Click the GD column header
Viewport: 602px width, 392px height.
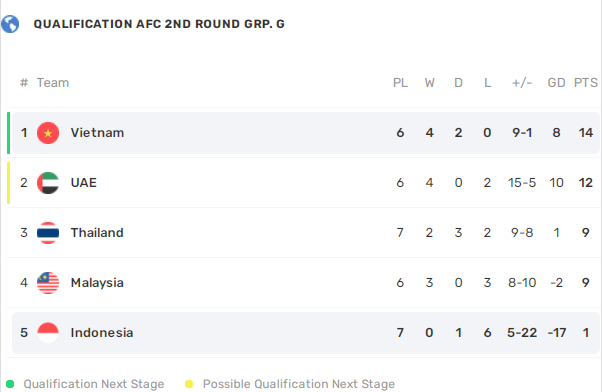pos(556,83)
